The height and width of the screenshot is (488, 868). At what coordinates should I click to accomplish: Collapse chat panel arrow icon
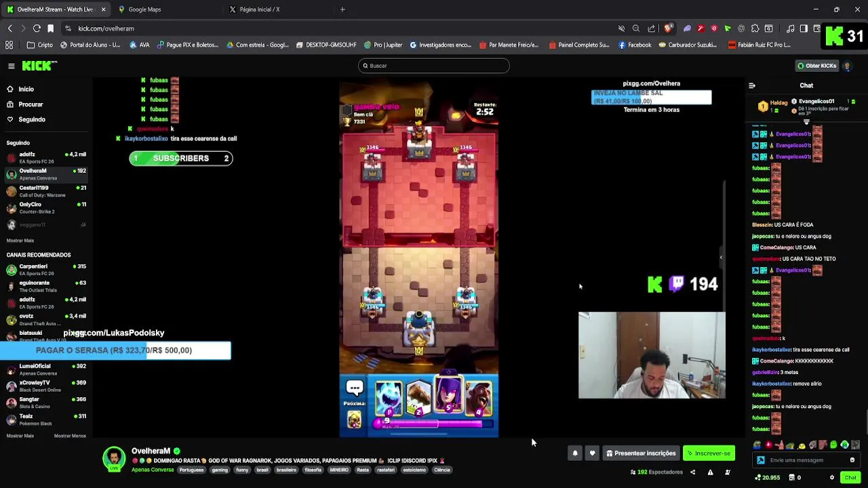(x=751, y=85)
